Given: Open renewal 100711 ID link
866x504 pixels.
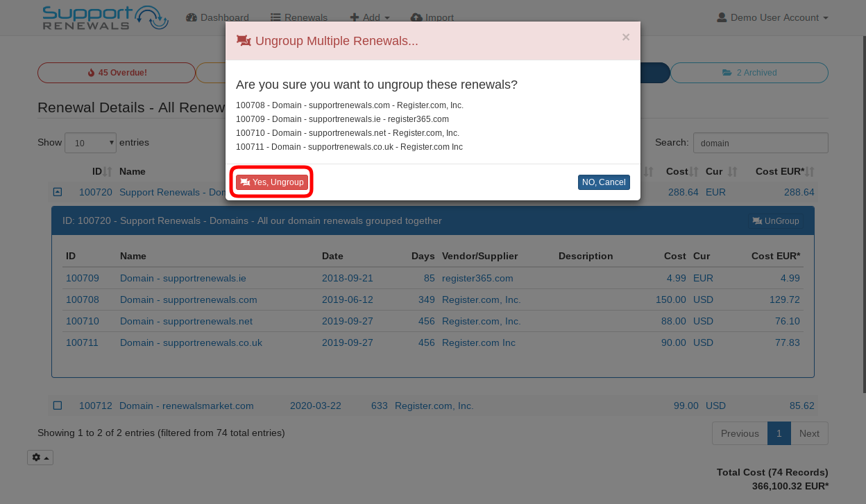Looking at the screenshot, I should click(83, 342).
